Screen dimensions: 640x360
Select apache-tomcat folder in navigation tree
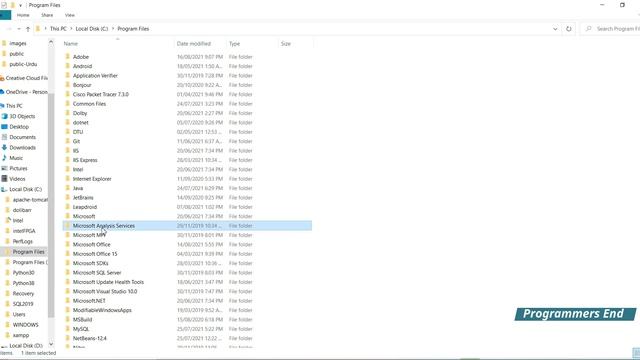click(x=30, y=200)
